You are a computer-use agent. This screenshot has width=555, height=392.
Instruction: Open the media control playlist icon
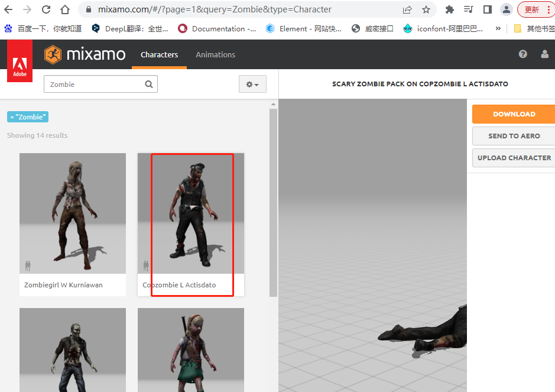[x=468, y=9]
